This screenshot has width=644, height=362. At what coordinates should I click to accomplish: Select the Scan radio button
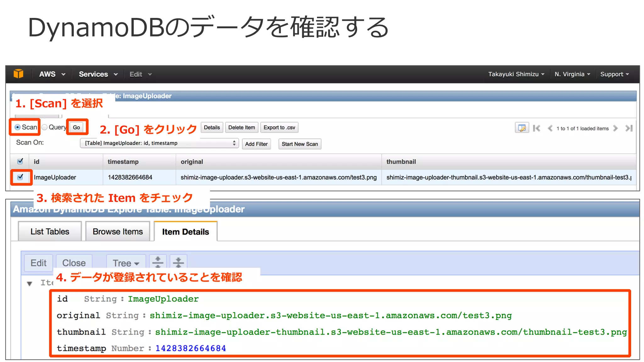tap(18, 127)
